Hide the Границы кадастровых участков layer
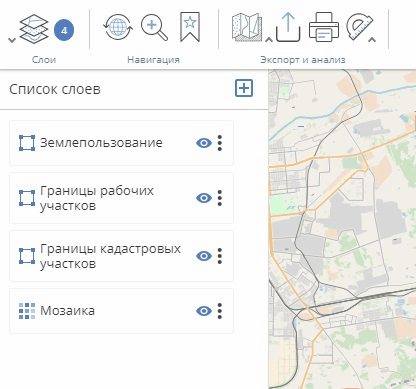The height and width of the screenshot is (389, 416). coord(204,256)
